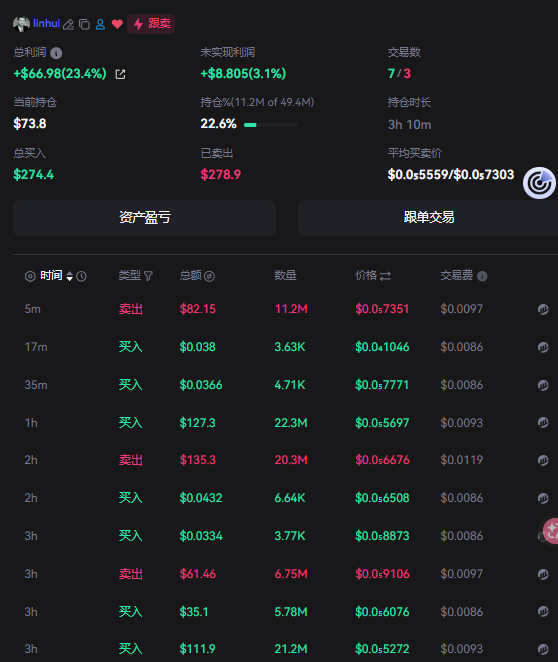
Task: Click price $0.0₅9106 cell
Action: 382,574
